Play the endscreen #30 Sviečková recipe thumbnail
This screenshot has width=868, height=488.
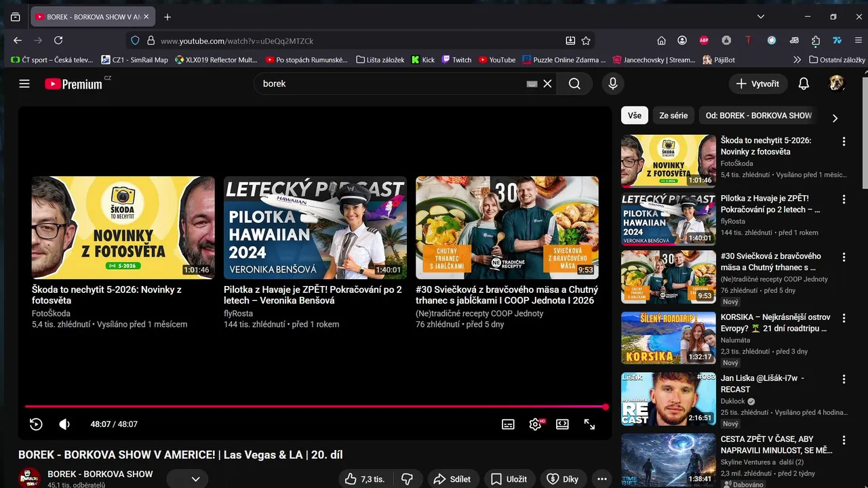(507, 227)
